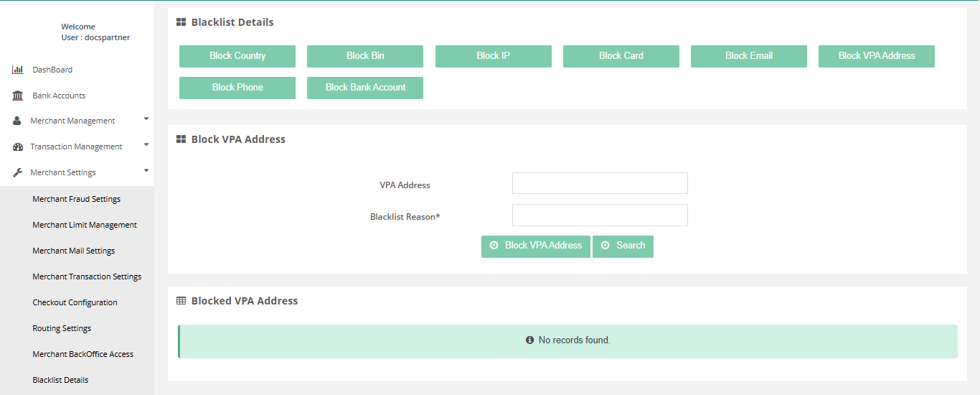Click the Merchant Settings wrench icon
Image resolution: width=980 pixels, height=395 pixels.
[18, 172]
